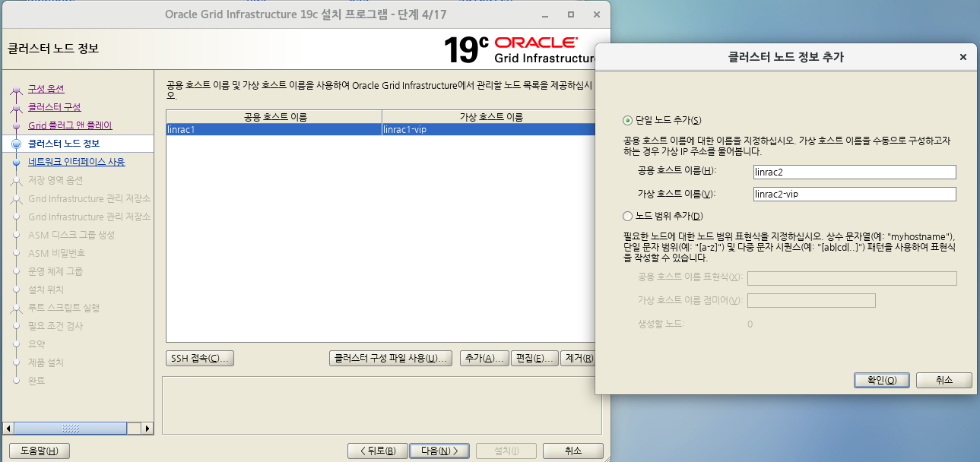Image resolution: width=980 pixels, height=462 pixels.
Task: Go back with the 뒤로 button
Action: 377,451
